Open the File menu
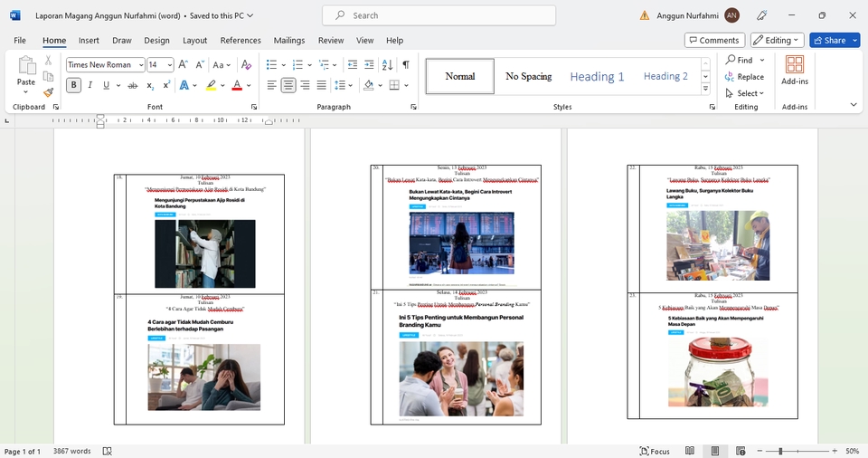Screen dimensions: 868x458 click(x=20, y=41)
